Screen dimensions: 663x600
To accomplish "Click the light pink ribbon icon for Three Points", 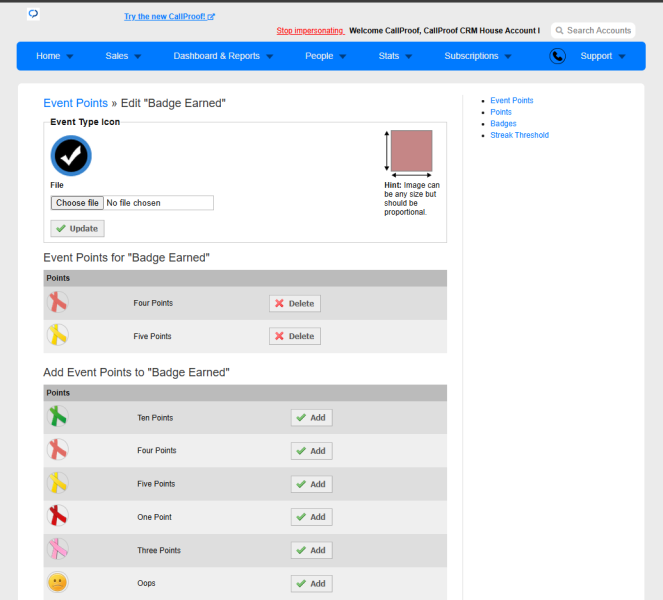I will 58,549.
